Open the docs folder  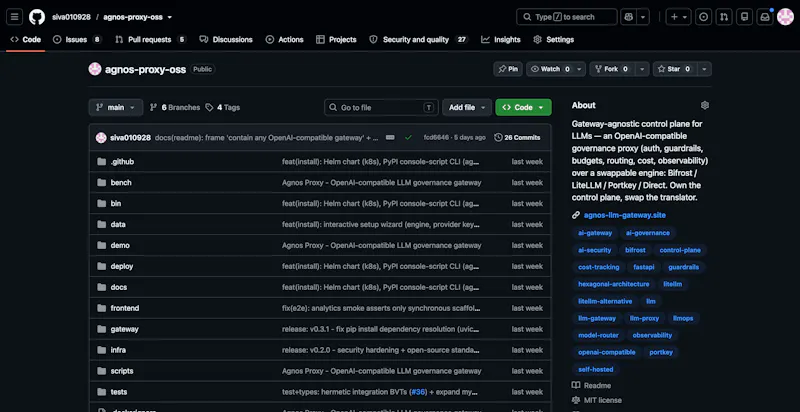pyautogui.click(x=118, y=287)
